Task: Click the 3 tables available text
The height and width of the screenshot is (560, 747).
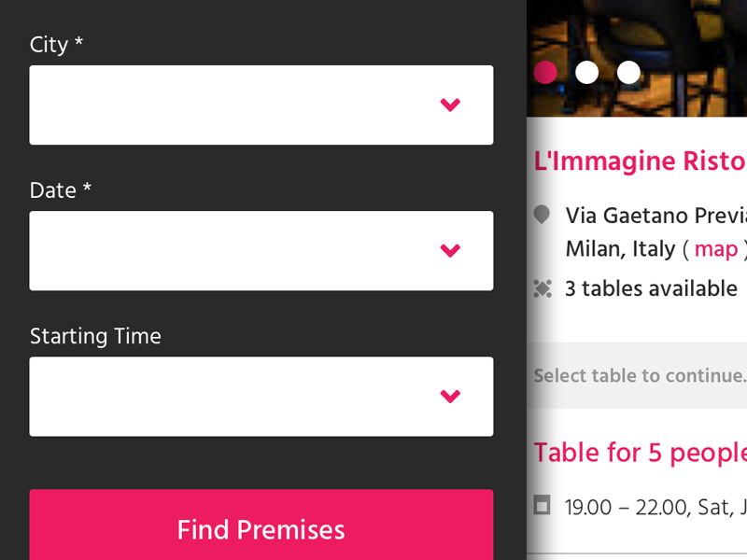Action: click(651, 288)
